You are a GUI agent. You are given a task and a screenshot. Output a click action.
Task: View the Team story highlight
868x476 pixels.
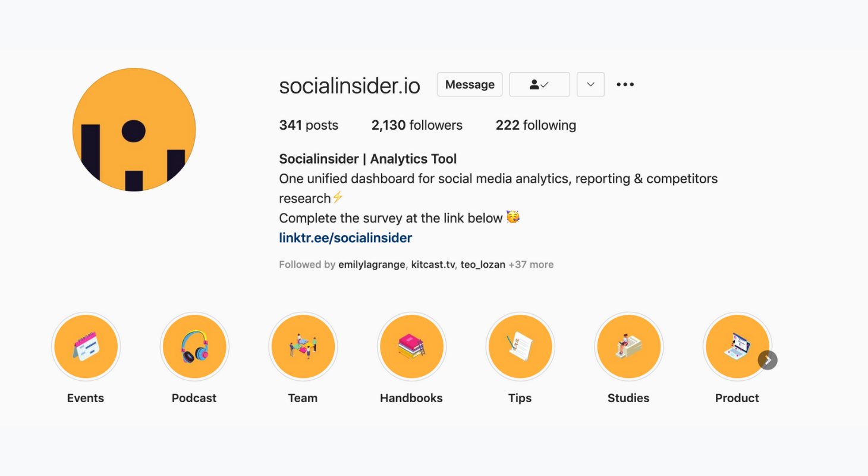tap(303, 347)
